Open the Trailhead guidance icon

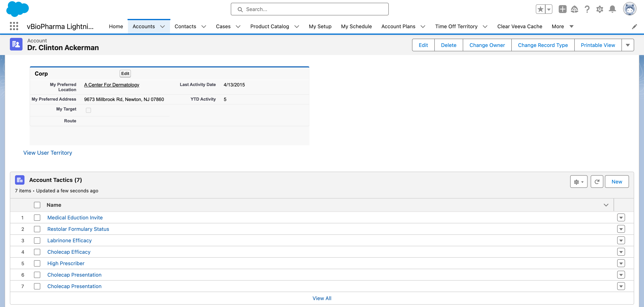(x=575, y=9)
